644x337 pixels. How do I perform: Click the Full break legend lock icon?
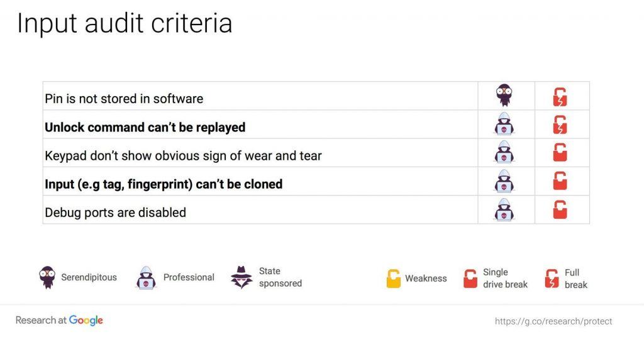click(552, 279)
